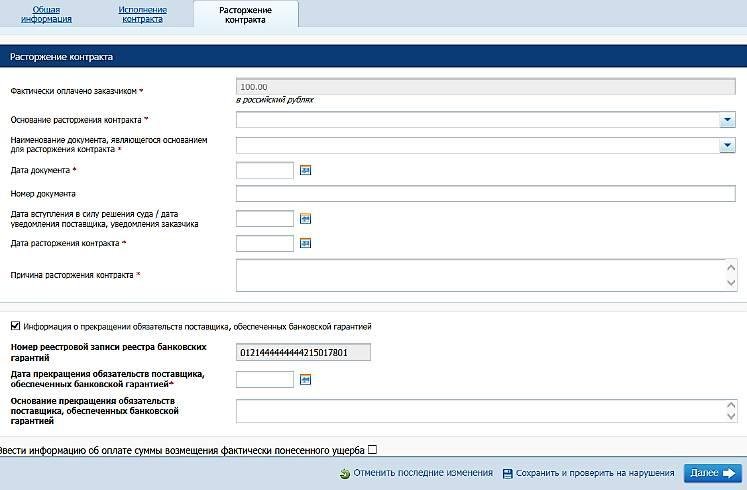Click Отменить последние изменения link
Image resolution: width=747 pixels, height=490 pixels.
(x=423, y=473)
